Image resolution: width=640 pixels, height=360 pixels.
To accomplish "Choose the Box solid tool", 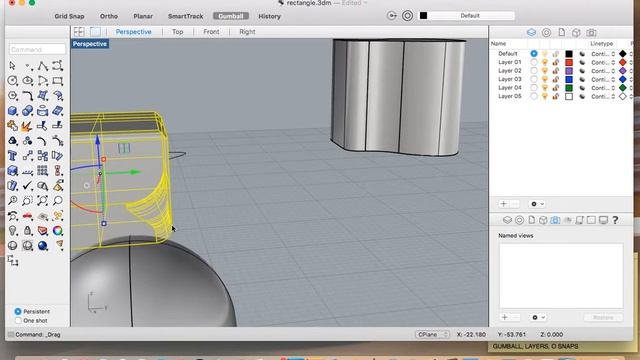I will 13,111.
